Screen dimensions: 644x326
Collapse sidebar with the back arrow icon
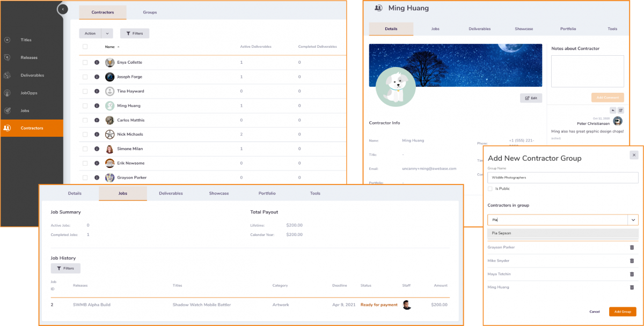click(x=63, y=9)
